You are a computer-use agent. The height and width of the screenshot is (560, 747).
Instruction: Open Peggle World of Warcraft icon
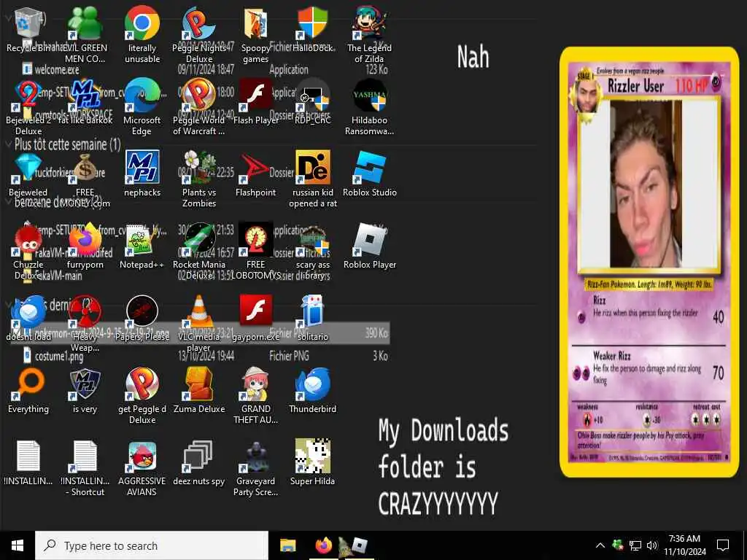pyautogui.click(x=199, y=96)
